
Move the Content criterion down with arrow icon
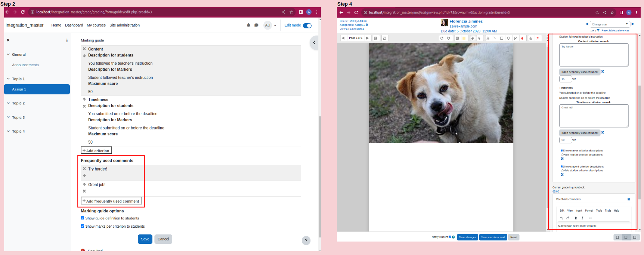[84, 56]
